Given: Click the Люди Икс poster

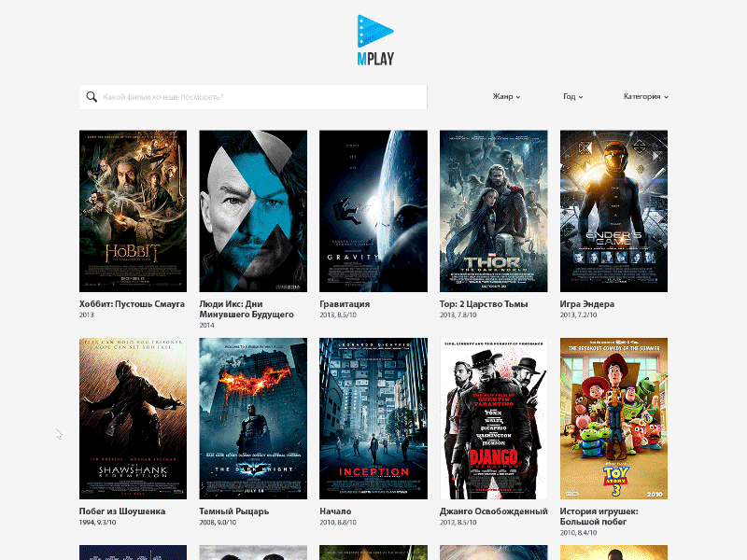Looking at the screenshot, I should click(x=252, y=209).
